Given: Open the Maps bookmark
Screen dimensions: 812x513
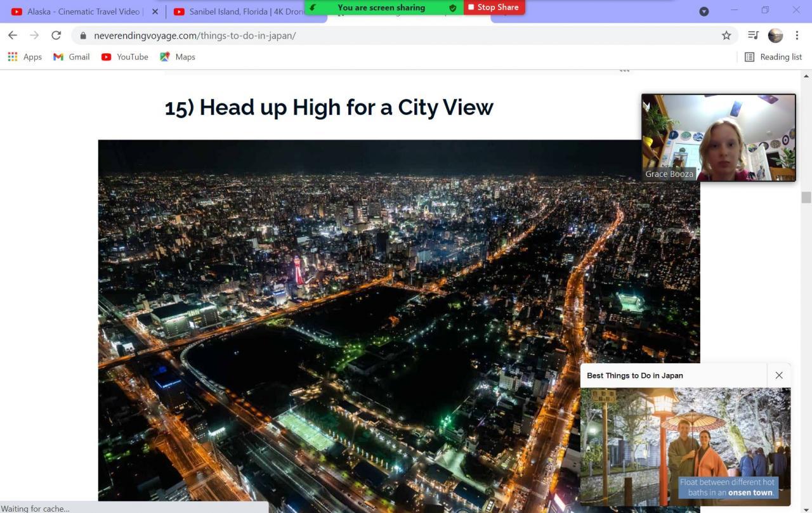Looking at the screenshot, I should pos(178,57).
